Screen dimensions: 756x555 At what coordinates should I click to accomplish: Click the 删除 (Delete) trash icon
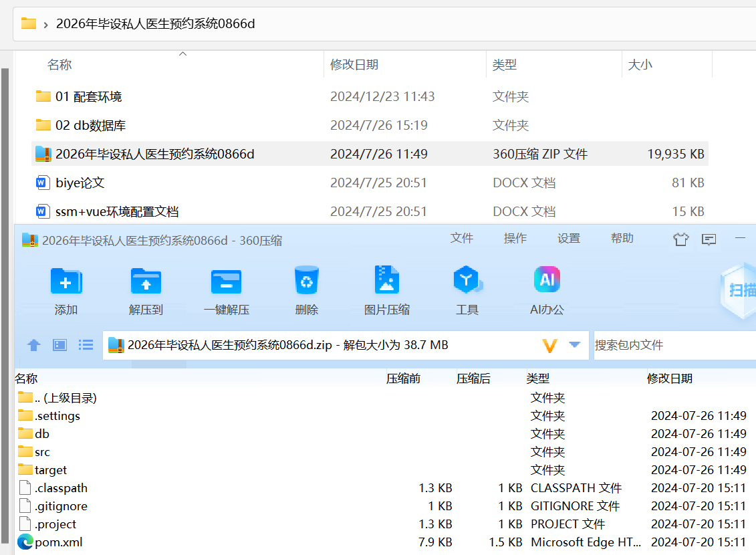tap(307, 280)
